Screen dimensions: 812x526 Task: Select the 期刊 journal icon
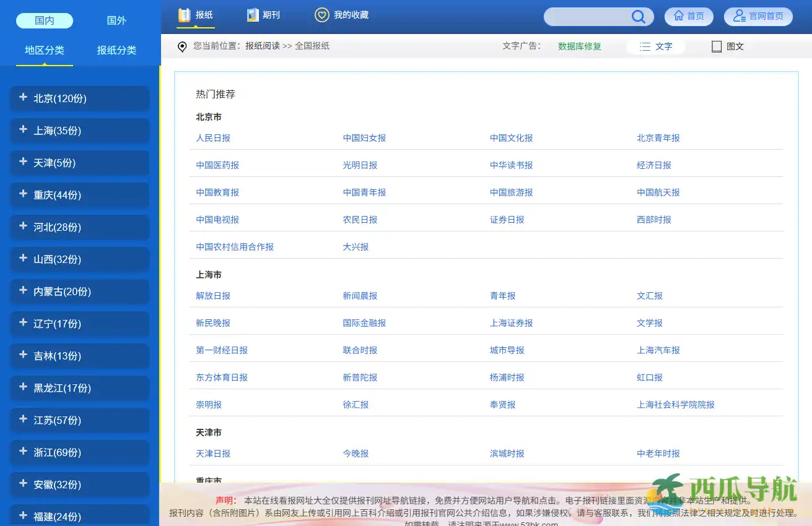tap(251, 15)
